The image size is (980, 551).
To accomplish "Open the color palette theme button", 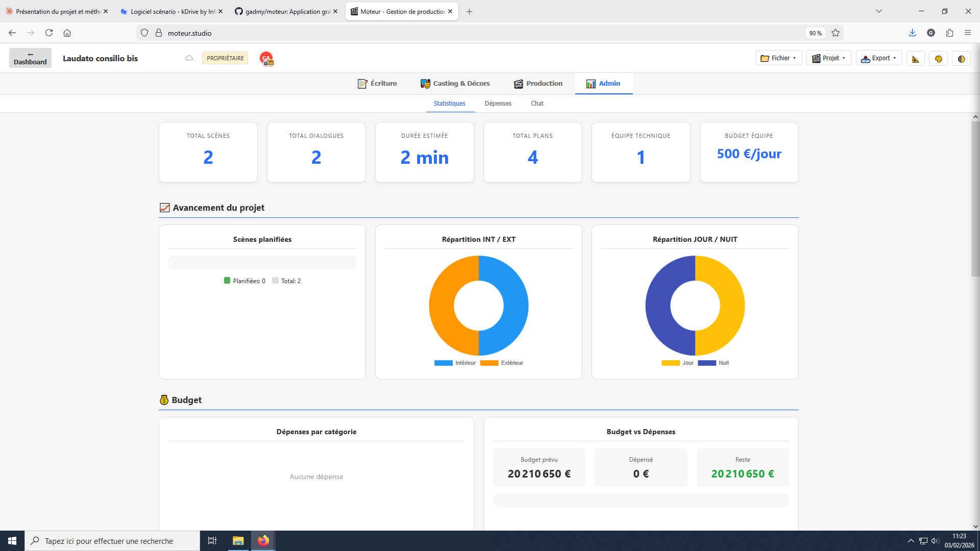I will click(x=938, y=59).
